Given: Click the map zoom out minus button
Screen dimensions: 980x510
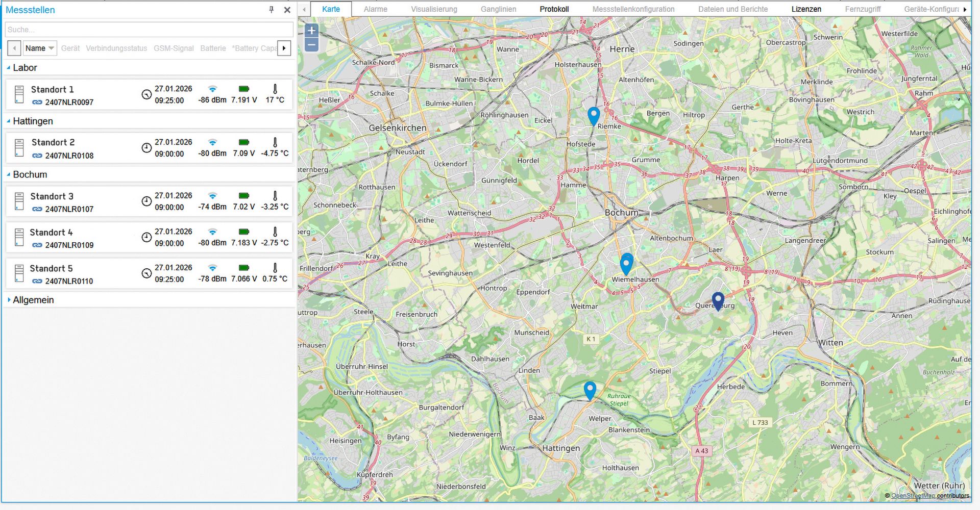Looking at the screenshot, I should pos(311,45).
